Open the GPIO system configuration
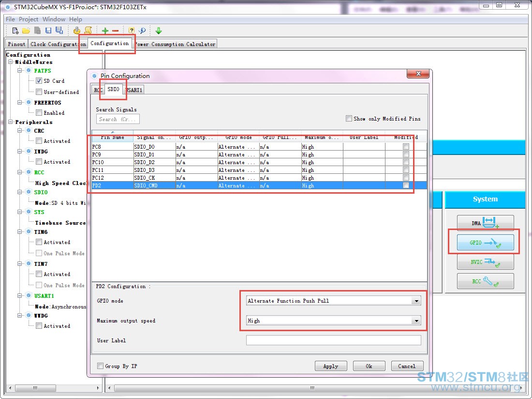Image resolution: width=532 pixels, height=399 pixels. pyautogui.click(x=485, y=243)
